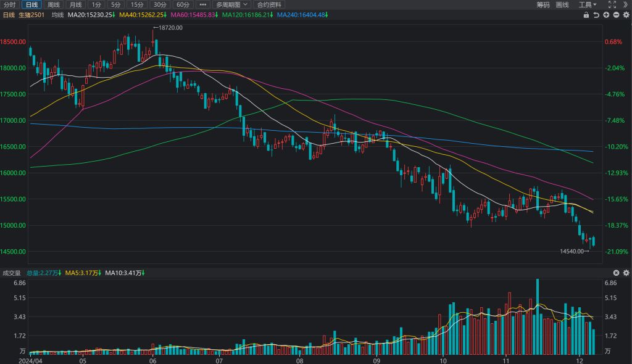
Task: Open the 筹码 chip distribution panel
Action: pos(543,4)
